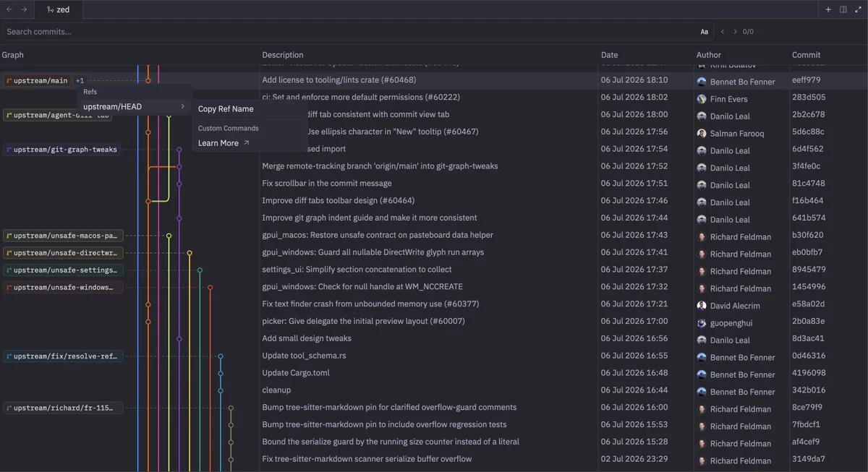Click the Commit column header
This screenshot has height=472, width=868.
point(807,55)
